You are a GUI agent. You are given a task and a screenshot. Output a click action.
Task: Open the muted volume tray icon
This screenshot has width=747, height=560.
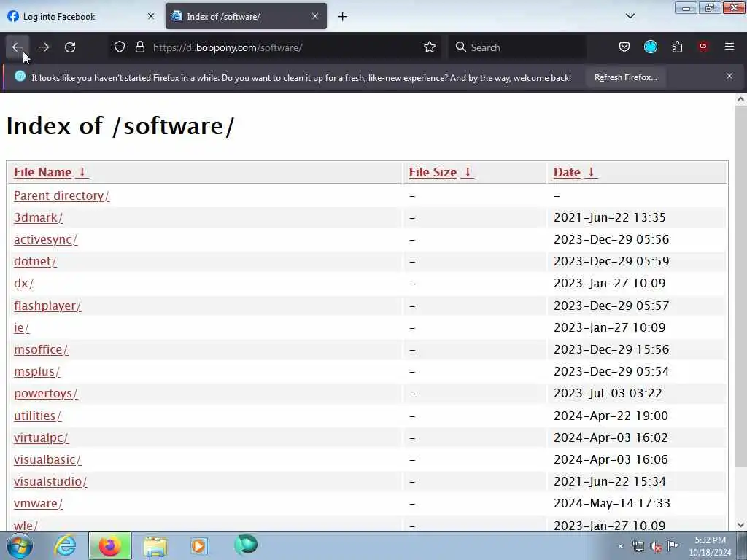tap(656, 547)
